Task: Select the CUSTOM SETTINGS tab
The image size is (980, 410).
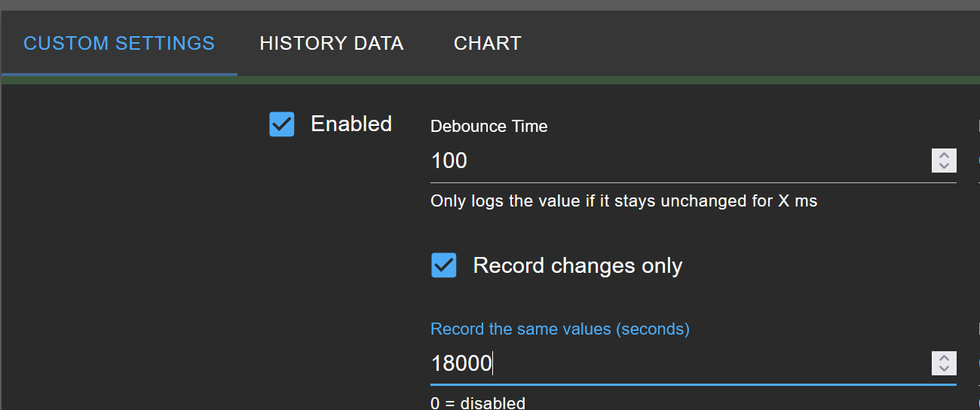Action: pos(119,44)
